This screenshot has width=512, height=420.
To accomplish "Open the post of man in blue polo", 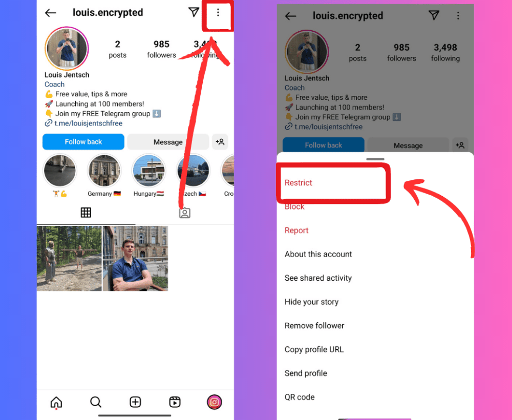I will click(135, 258).
